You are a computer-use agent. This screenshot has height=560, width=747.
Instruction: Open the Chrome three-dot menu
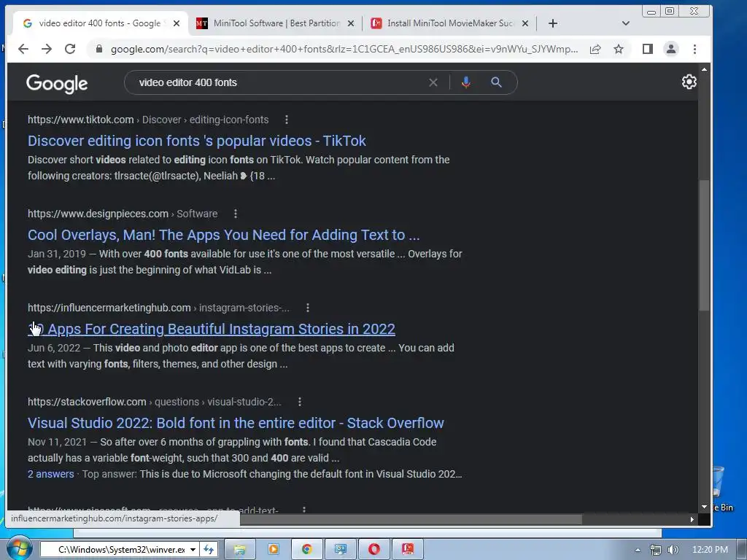point(694,49)
